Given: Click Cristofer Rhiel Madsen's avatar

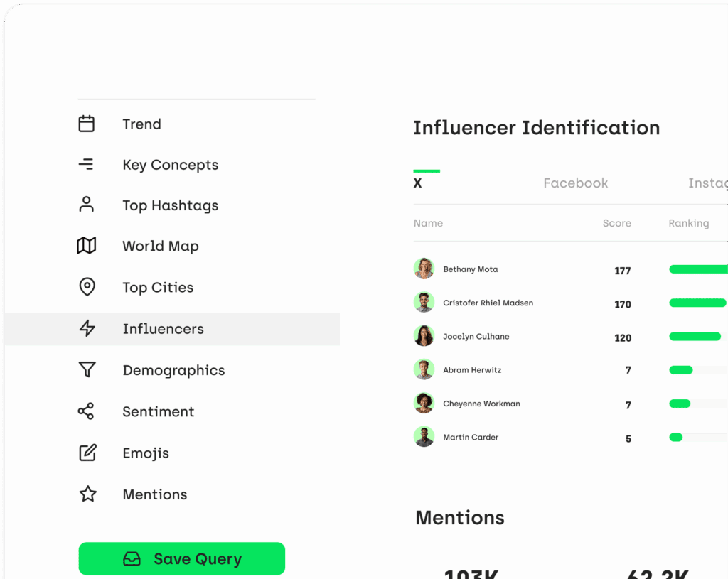Looking at the screenshot, I should tap(424, 303).
